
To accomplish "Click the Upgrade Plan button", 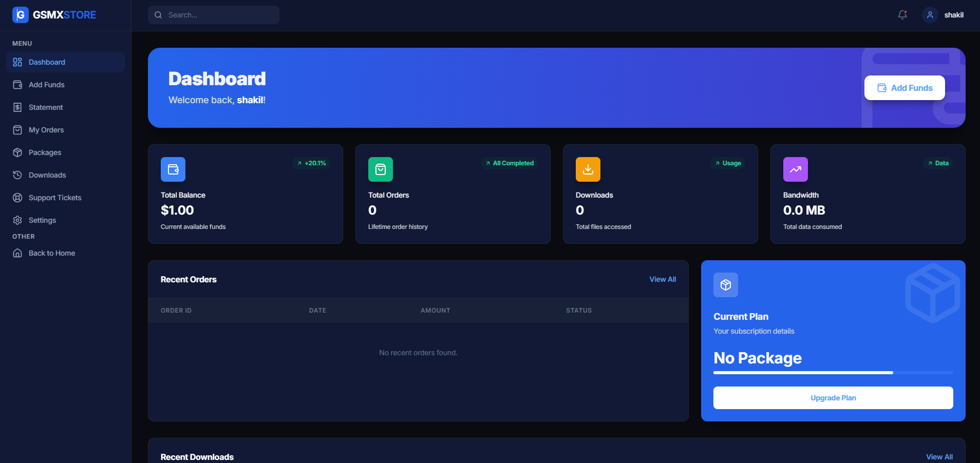I will (x=833, y=398).
